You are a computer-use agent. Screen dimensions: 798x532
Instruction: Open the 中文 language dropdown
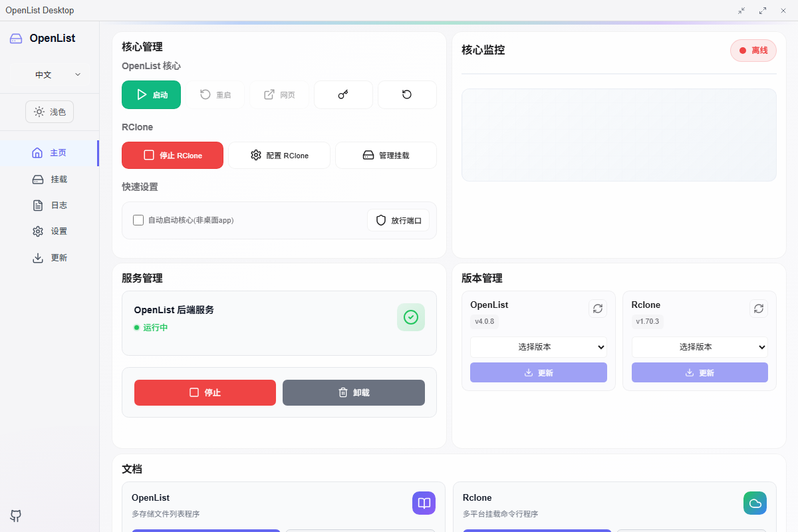(x=49, y=75)
